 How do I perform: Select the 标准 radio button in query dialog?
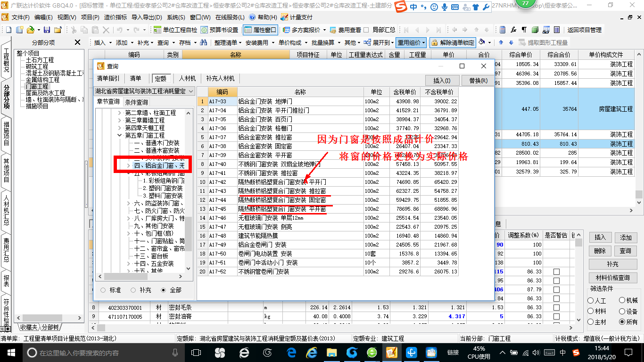tap(103, 290)
